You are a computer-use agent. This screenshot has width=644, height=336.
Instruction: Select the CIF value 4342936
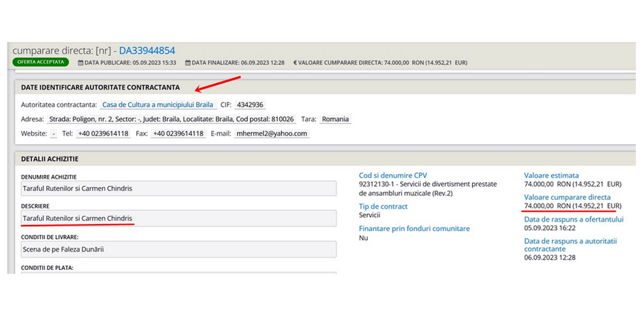(x=250, y=104)
